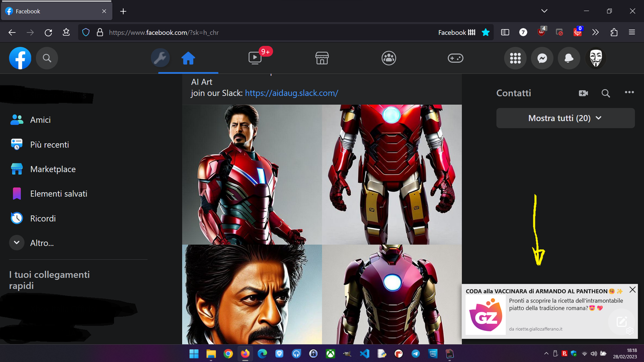Click the star-badge icon beside the reload button
The height and width of the screenshot is (362, 644).
tap(66, 32)
